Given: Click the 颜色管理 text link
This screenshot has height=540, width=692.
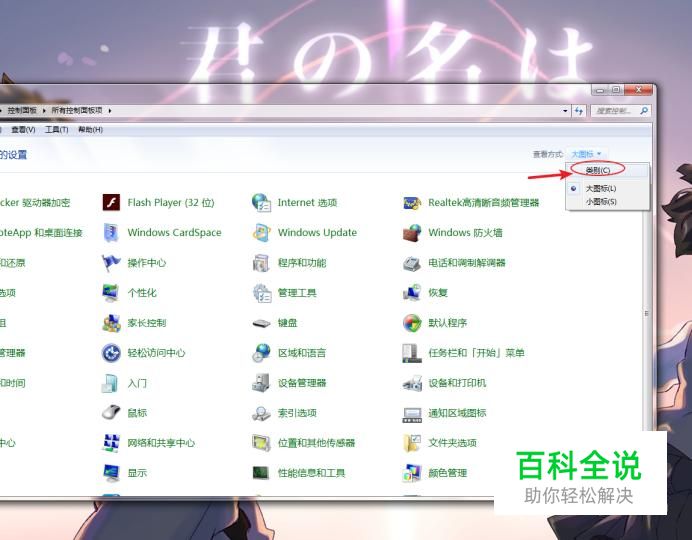Looking at the screenshot, I should pos(448,473).
